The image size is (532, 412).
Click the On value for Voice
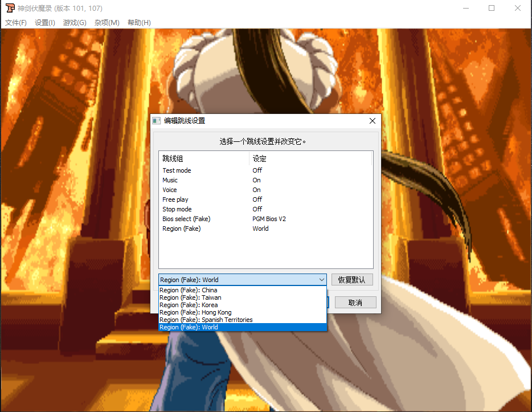click(x=256, y=190)
